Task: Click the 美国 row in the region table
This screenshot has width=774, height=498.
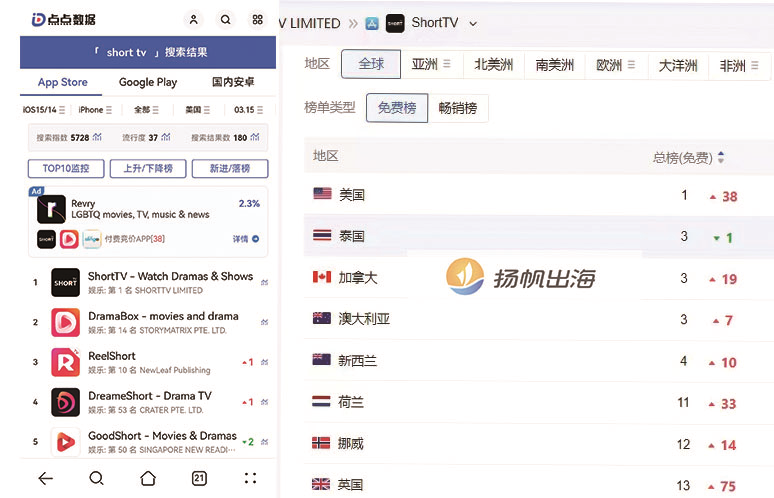Action: pyautogui.click(x=539, y=195)
